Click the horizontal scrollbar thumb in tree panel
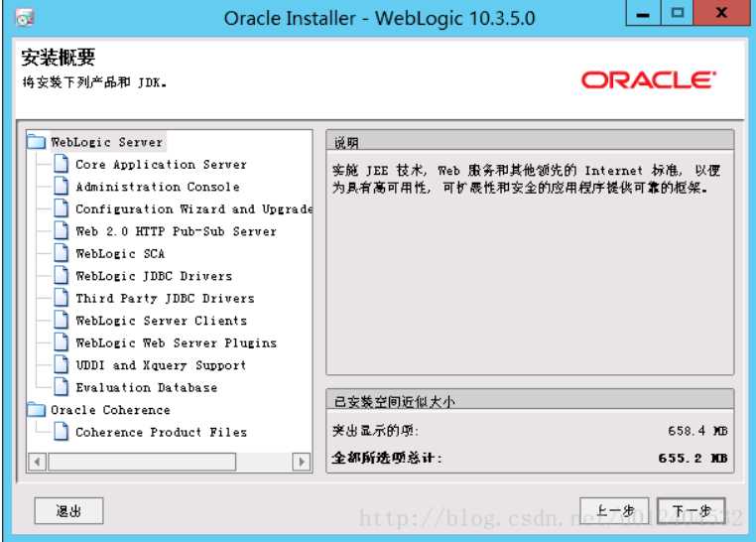Screen dimensions: 756x542 142,462
